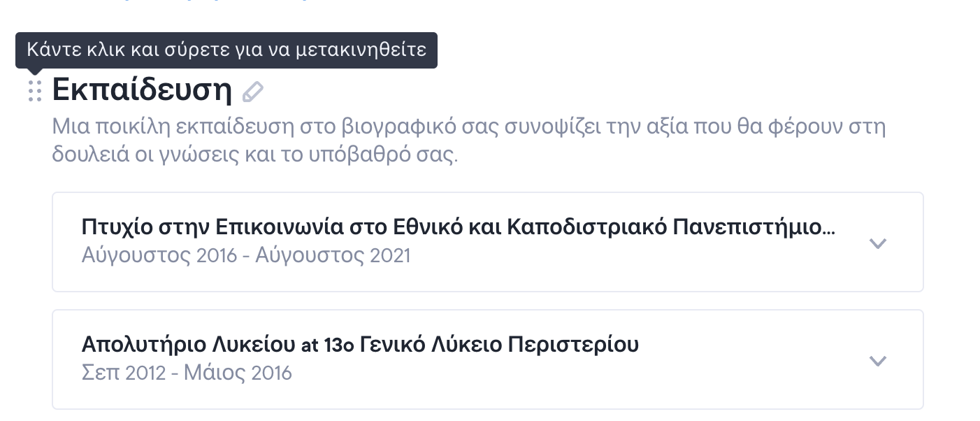Expand the Απολυτήριο Λυκείου entry chevron
The height and width of the screenshot is (421, 980).
coord(877,361)
